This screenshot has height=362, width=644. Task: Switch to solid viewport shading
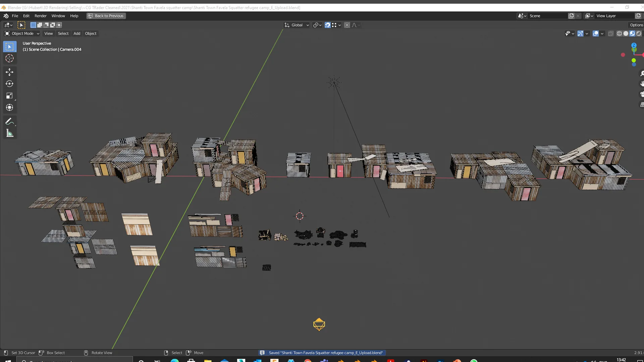pyautogui.click(x=626, y=34)
